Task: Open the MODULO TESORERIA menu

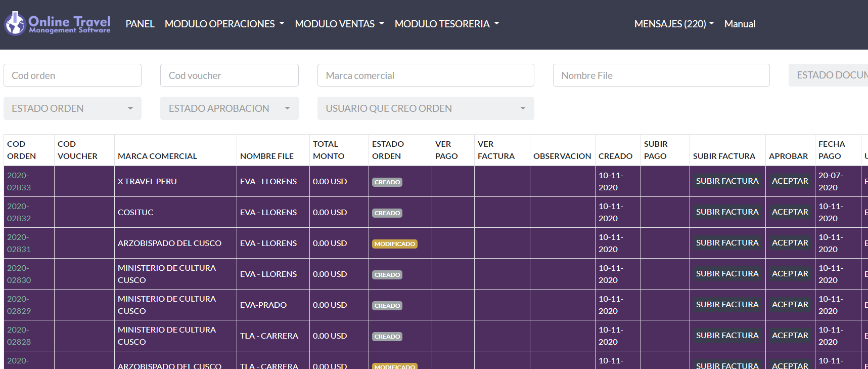Action: (x=446, y=24)
